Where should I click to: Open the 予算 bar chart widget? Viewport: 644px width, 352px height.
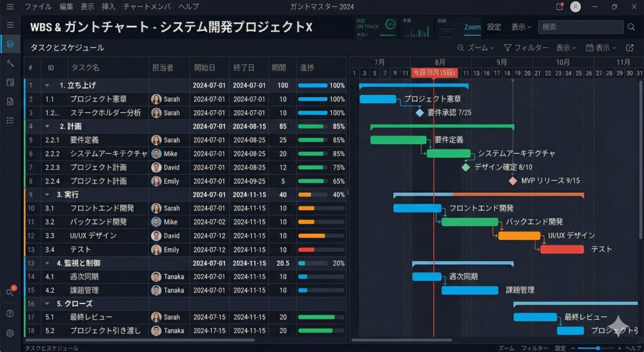click(416, 28)
